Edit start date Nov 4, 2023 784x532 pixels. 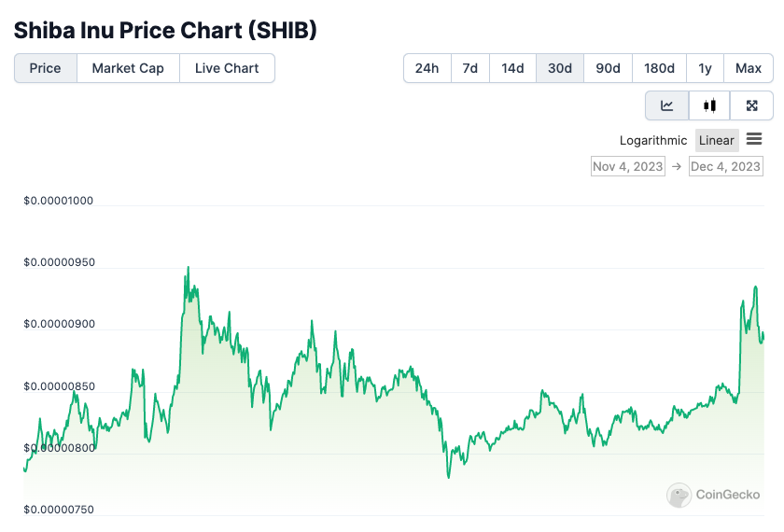pos(628,166)
